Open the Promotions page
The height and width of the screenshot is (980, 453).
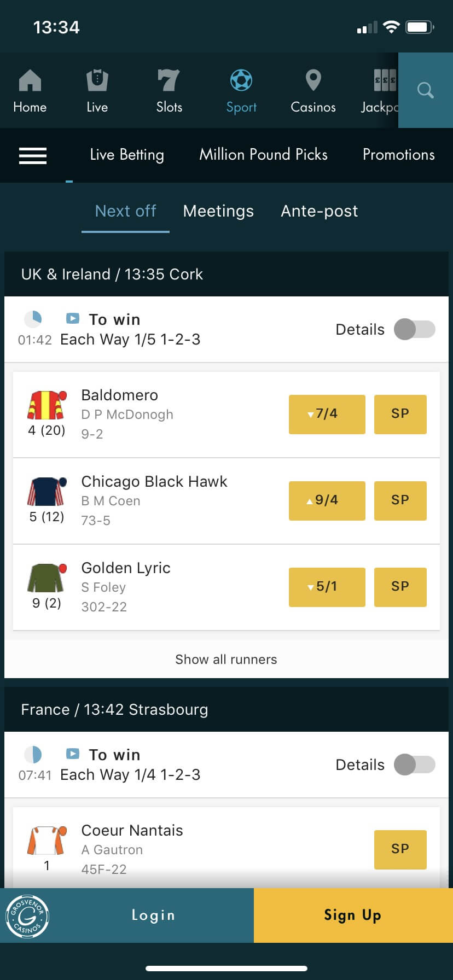click(398, 155)
